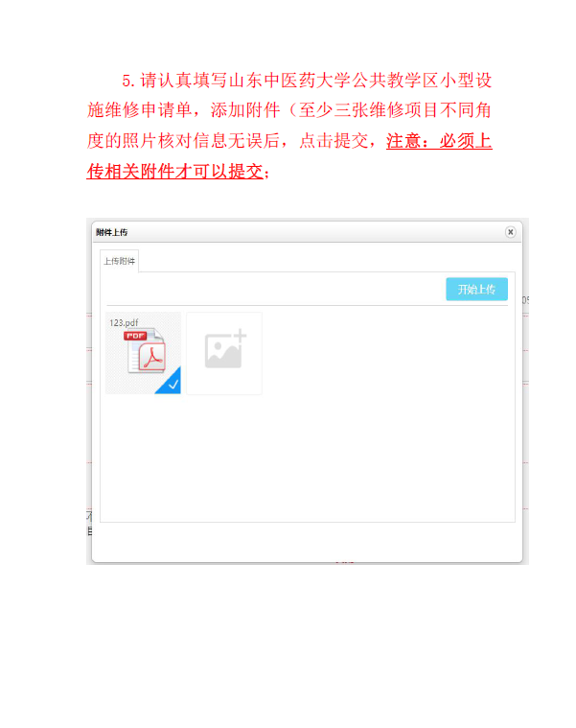Click the underlined 传相关附件才可以提交 text

pos(174,172)
